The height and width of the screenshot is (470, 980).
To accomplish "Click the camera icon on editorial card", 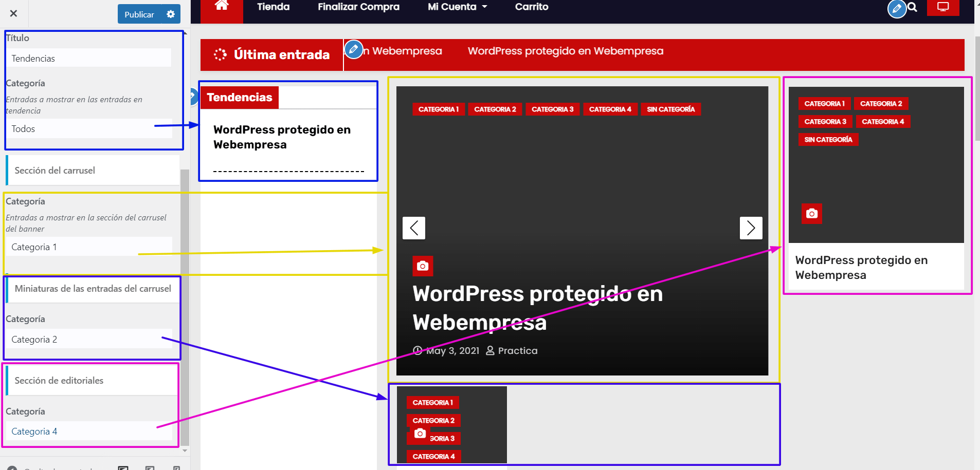I will tap(812, 214).
